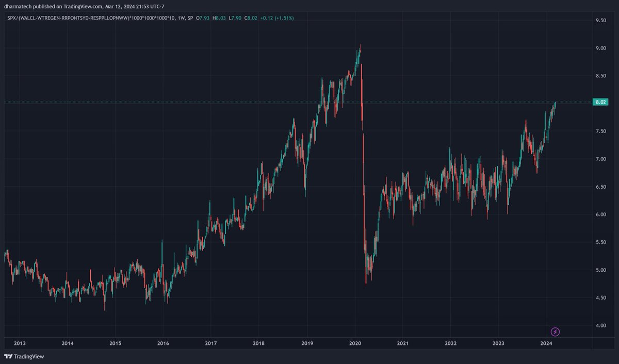Click the 2015 time axis label

115,343
